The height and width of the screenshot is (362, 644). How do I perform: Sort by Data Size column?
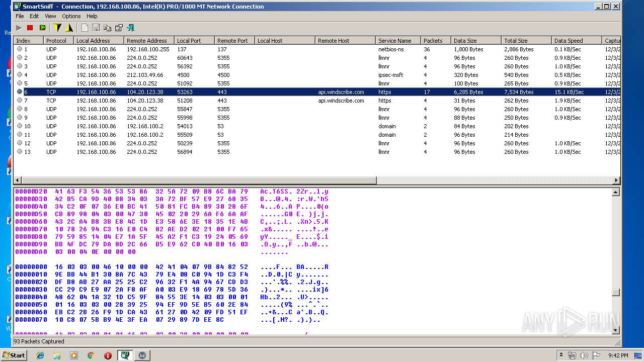476,41
